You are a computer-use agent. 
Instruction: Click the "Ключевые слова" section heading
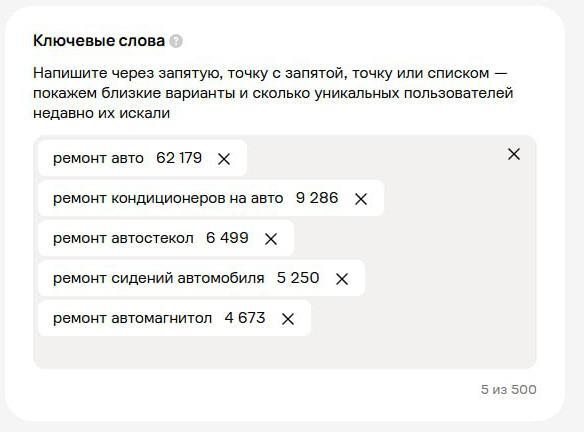tap(99, 41)
